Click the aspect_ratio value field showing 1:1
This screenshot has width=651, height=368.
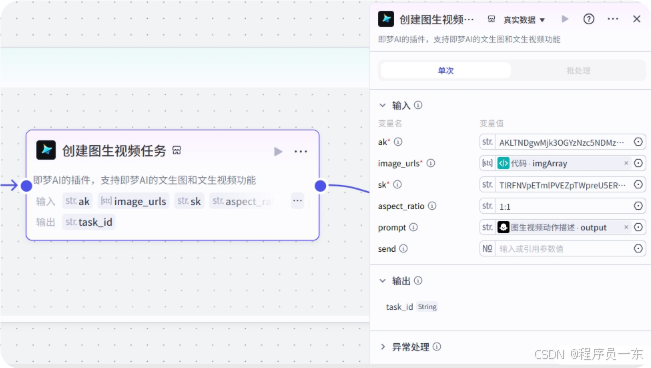coord(562,206)
